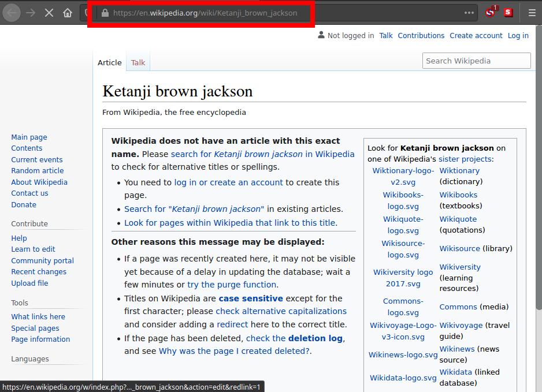Open Wikibooks textbooks link
Viewport: 542px width, 392px height.
click(x=458, y=195)
